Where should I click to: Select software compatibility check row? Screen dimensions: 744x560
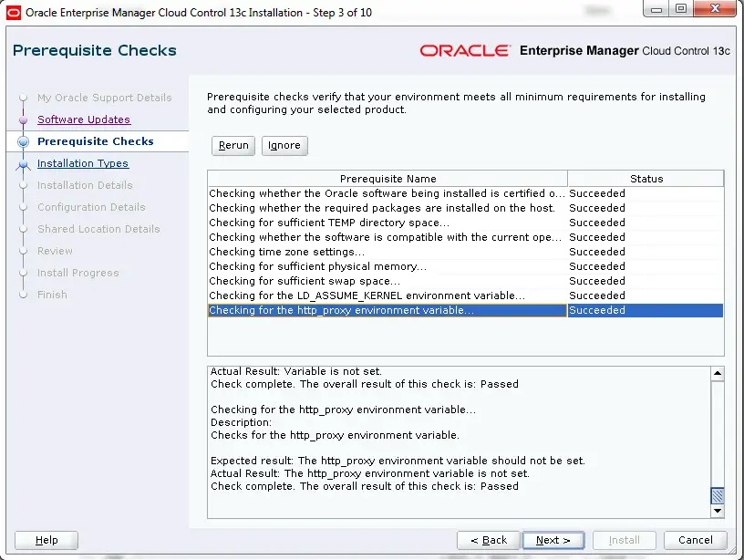[x=466, y=237]
